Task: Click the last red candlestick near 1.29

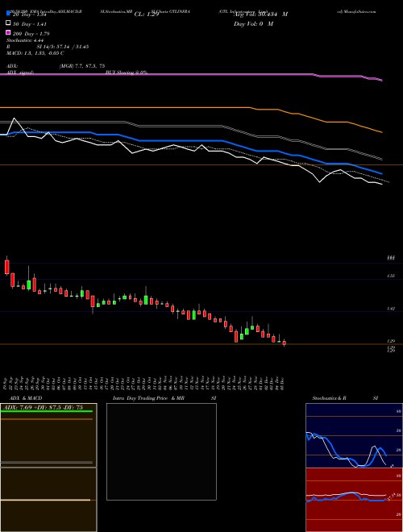Action: point(285,343)
